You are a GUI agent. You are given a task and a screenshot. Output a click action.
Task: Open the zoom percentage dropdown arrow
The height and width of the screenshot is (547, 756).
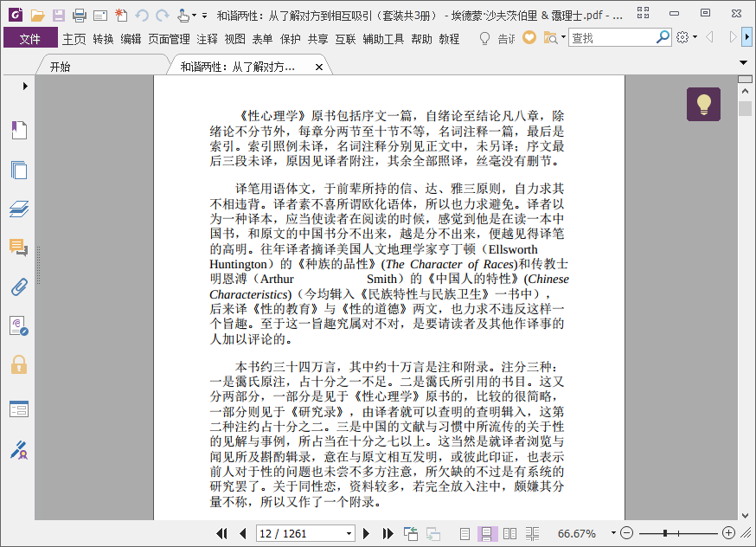pyautogui.click(x=613, y=533)
